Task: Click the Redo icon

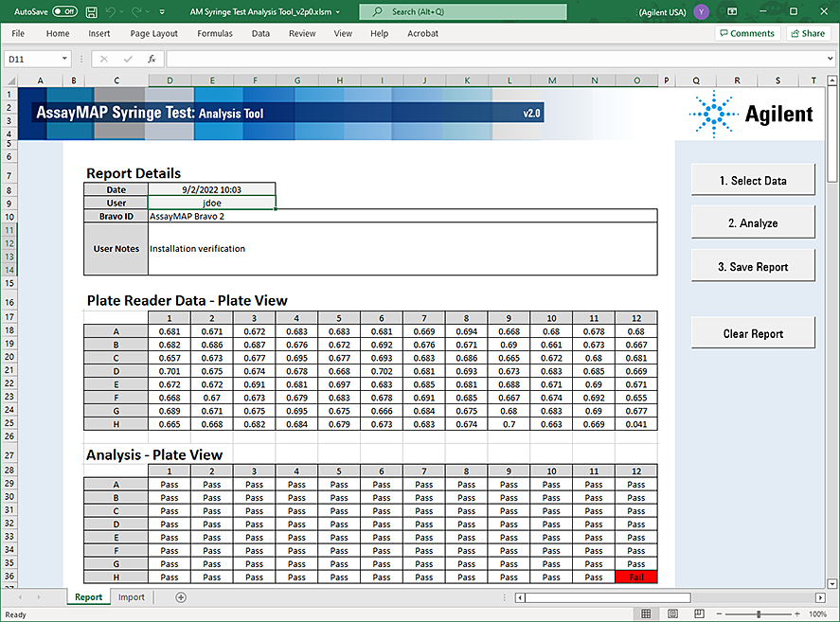Action: pos(136,11)
